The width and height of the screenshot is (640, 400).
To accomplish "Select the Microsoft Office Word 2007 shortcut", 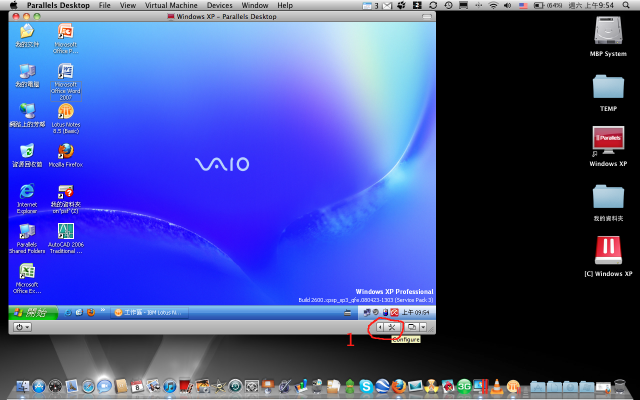I will 65,82.
